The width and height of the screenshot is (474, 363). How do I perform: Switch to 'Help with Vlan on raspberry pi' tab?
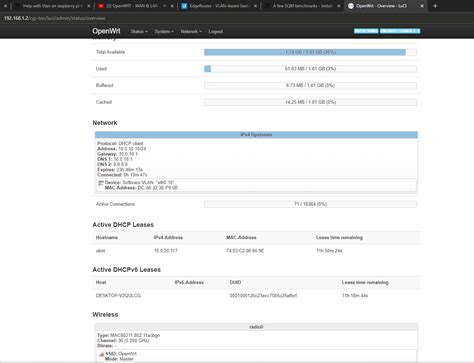(52, 6)
